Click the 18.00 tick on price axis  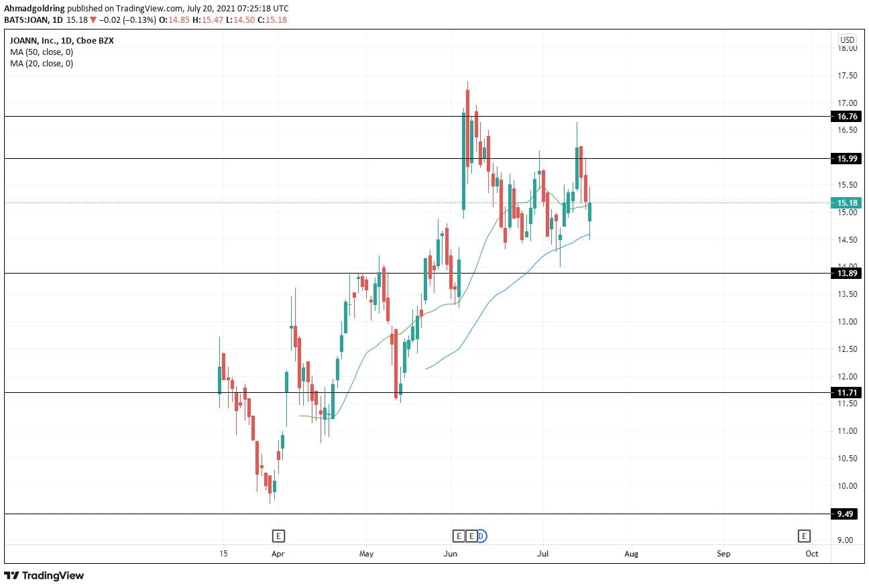(848, 48)
